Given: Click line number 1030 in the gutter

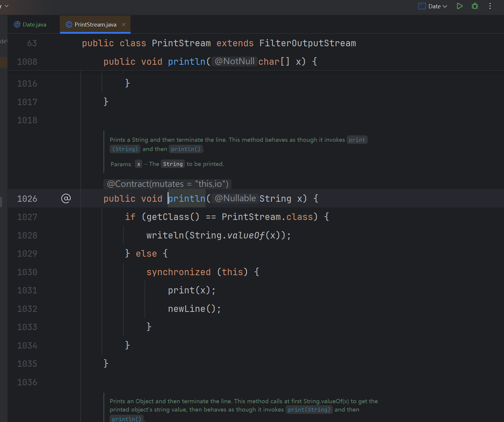Looking at the screenshot, I should point(27,272).
